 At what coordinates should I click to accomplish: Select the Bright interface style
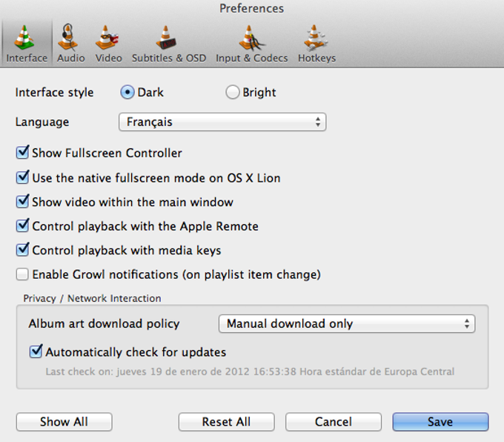coord(233,92)
